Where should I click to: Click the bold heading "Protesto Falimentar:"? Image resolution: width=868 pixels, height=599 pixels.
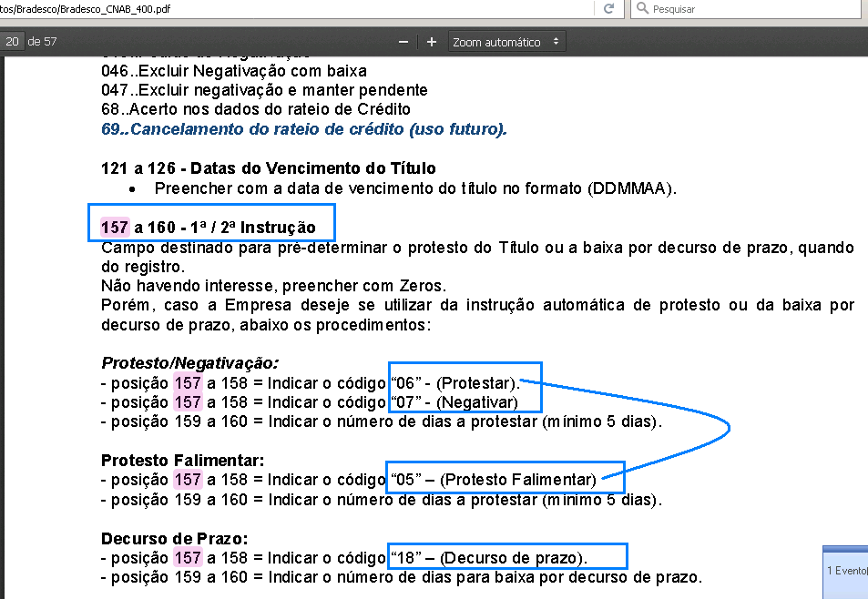coord(183,460)
